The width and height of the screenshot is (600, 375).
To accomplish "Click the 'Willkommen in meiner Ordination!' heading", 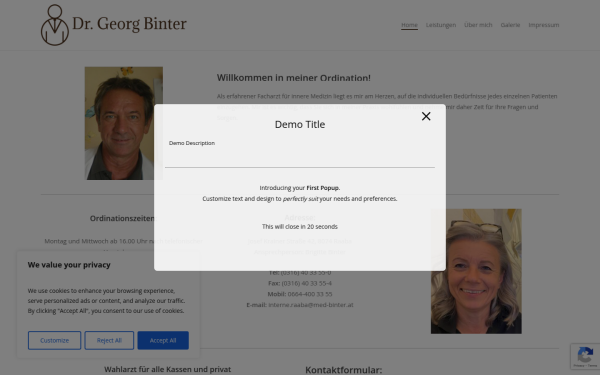I will [x=293, y=78].
